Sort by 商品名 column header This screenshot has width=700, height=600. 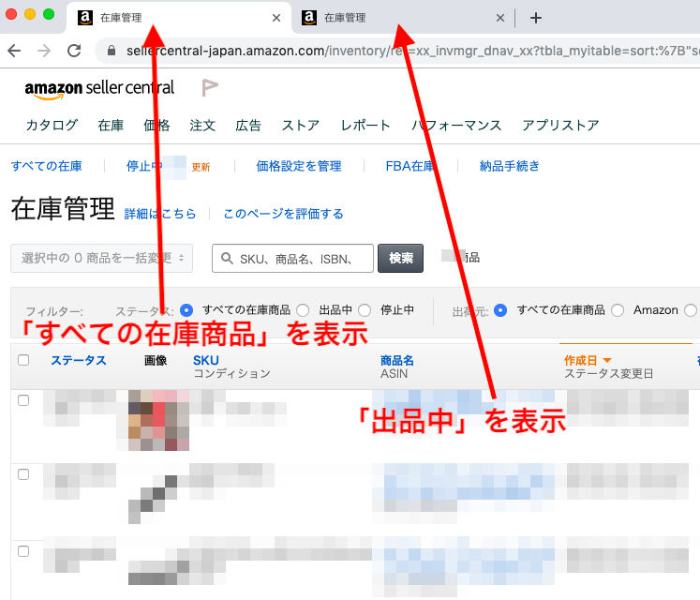pyautogui.click(x=397, y=361)
